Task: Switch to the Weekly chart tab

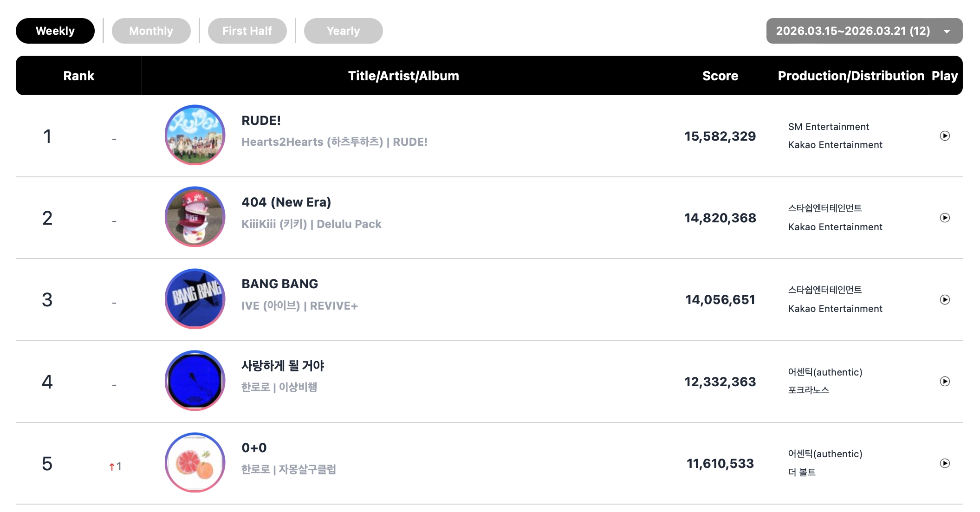Action: pyautogui.click(x=55, y=31)
